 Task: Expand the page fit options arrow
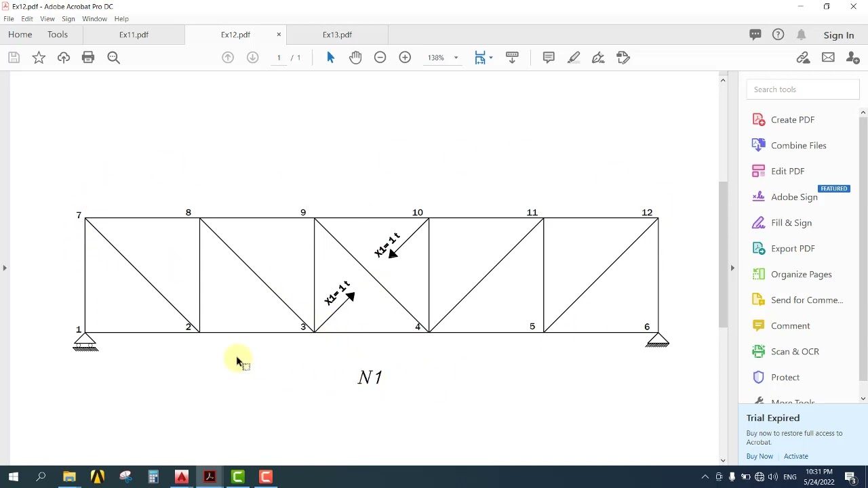point(490,58)
